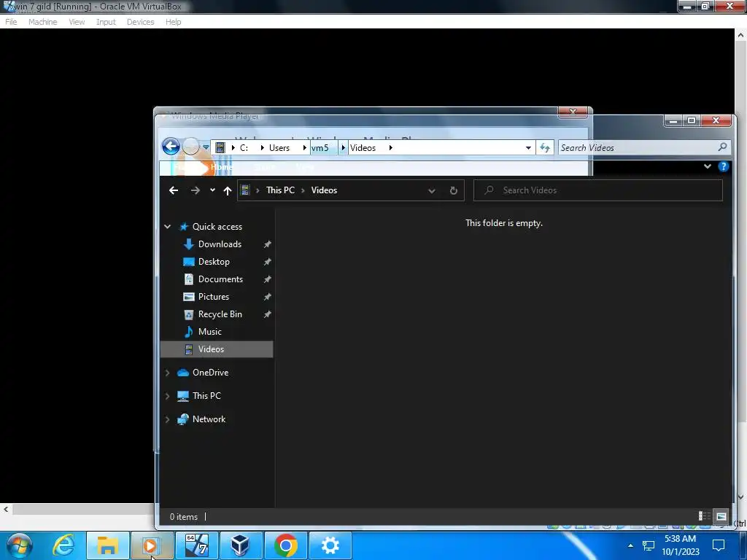Open the VirtualBox Help menu
The image size is (747, 560).
click(173, 22)
